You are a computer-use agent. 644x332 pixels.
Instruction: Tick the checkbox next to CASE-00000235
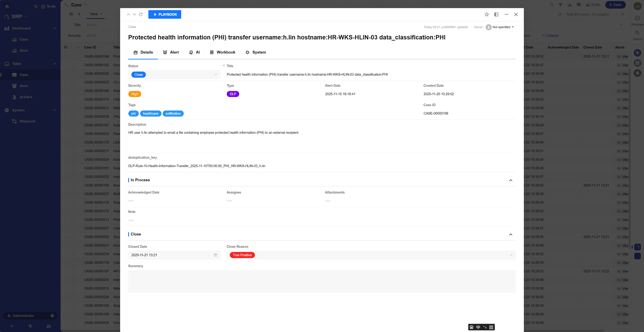pos(73,74)
